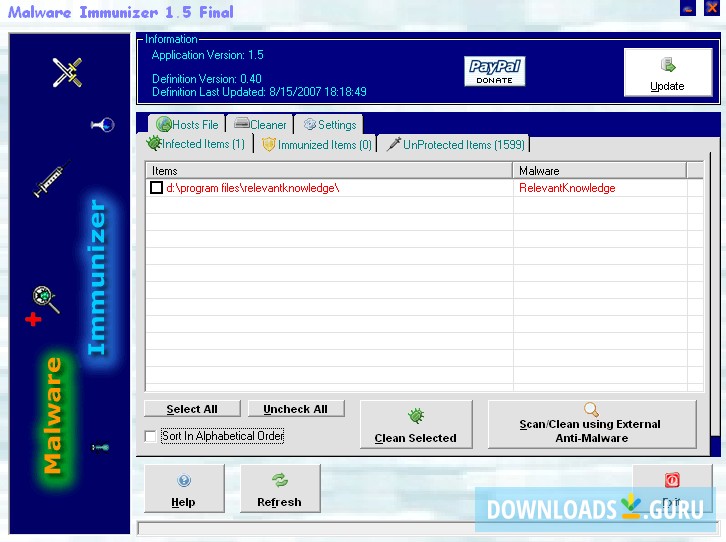This screenshot has width=726, height=542.
Task: Select the Infected Items (1) tab
Action: point(196,144)
